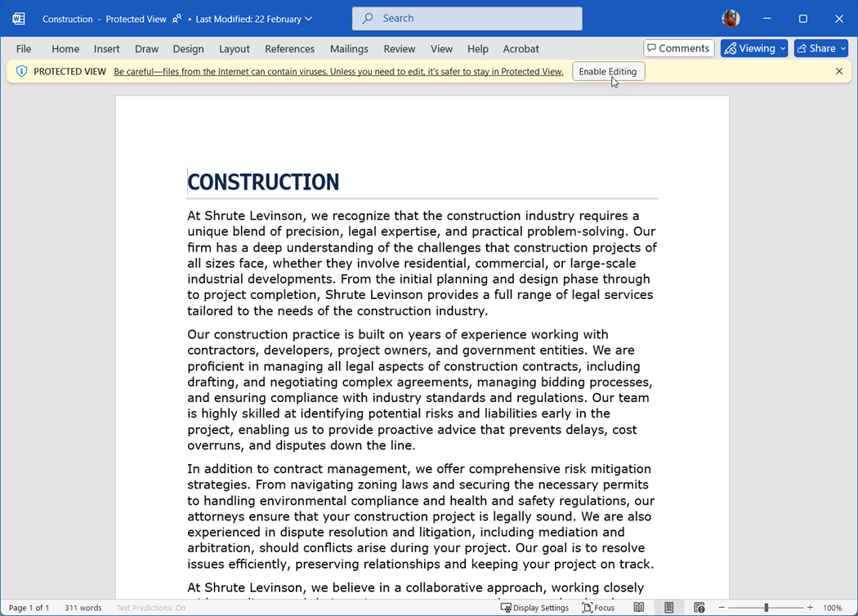Click the zoom slider handle

tap(766, 608)
